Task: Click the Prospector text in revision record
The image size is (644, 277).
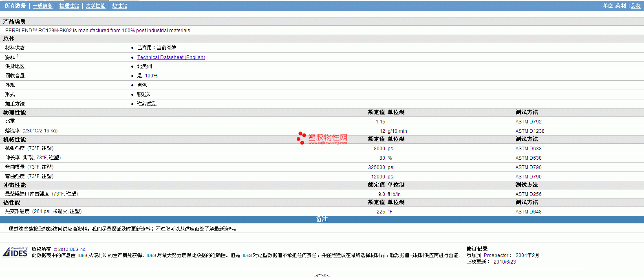Action: click(x=496, y=255)
